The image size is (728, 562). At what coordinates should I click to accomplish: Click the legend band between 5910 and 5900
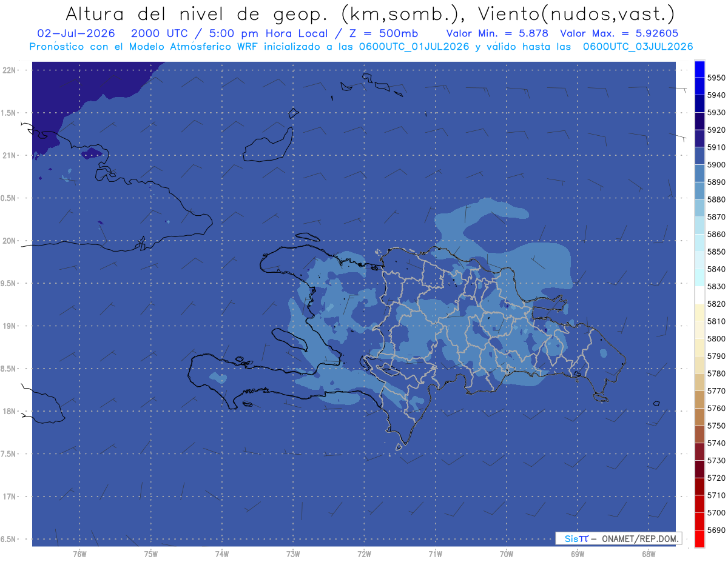699,156
